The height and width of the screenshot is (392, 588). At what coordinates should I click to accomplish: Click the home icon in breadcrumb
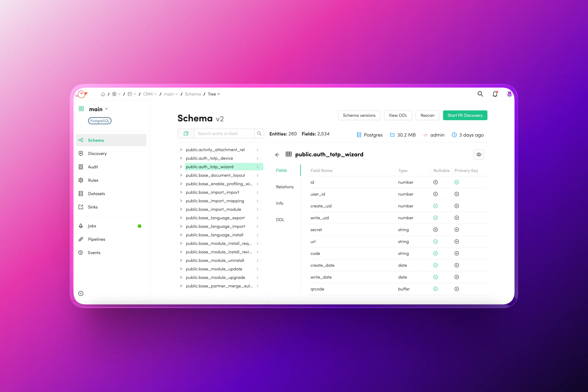coord(103,94)
